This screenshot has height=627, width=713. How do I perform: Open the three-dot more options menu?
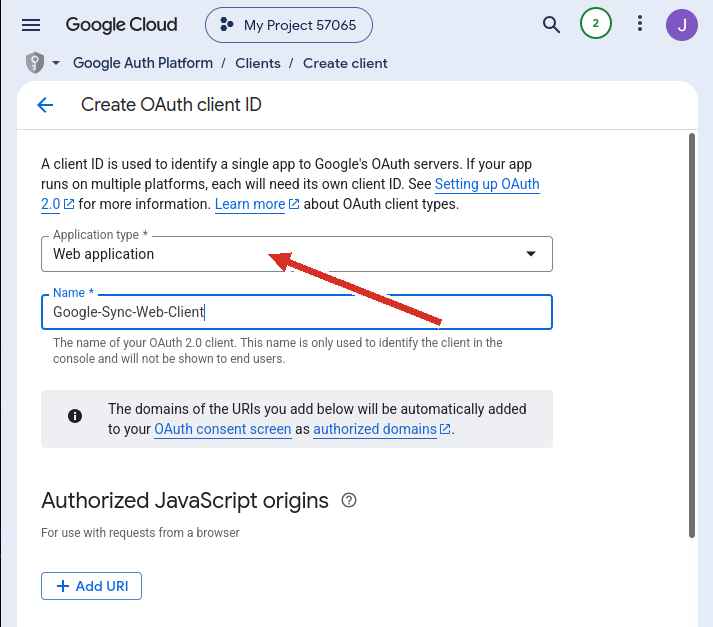(640, 24)
